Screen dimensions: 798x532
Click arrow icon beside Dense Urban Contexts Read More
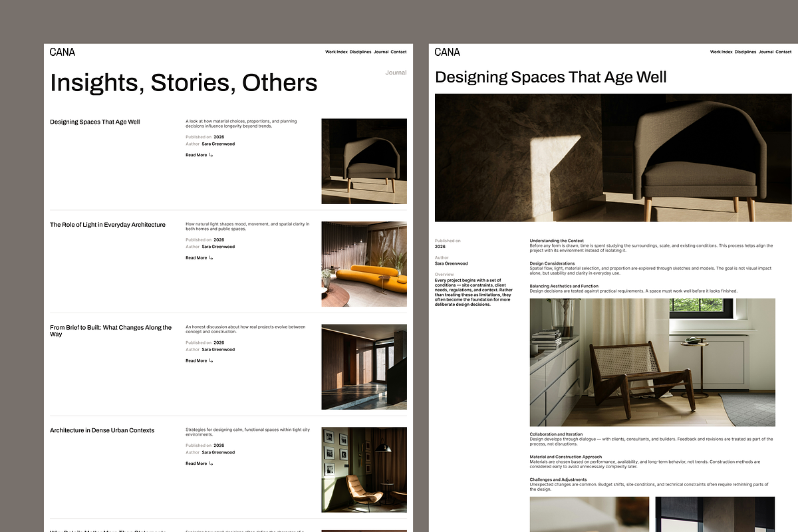(211, 464)
